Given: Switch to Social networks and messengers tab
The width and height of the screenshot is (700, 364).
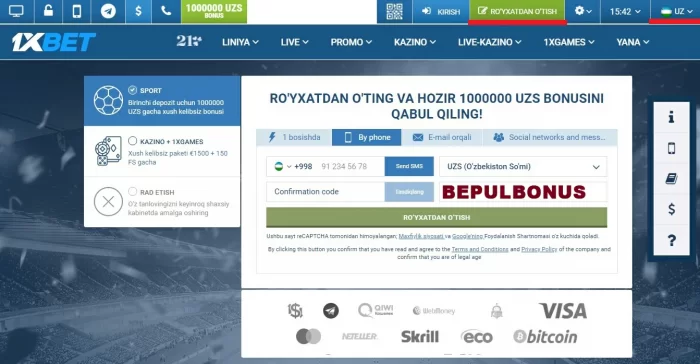Looking at the screenshot, I should (x=550, y=137).
